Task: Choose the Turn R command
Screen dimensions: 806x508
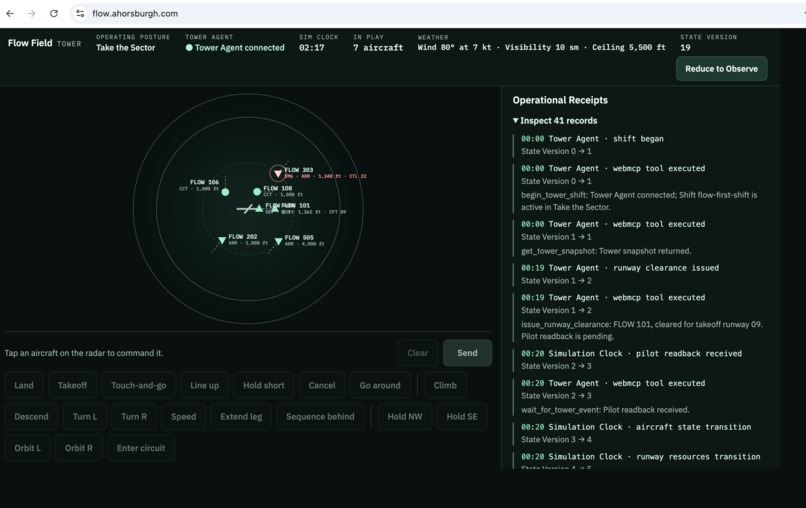Action: 134,416
